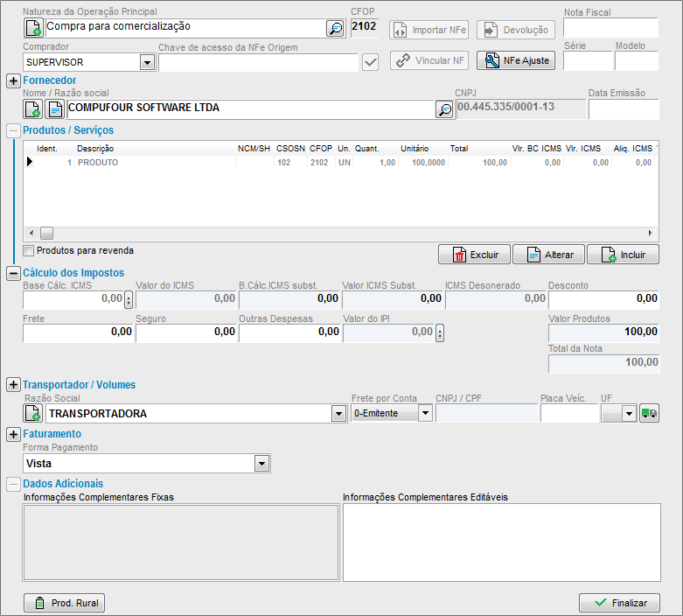Click the Finalizar button
This screenshot has width=683, height=616.
coord(619,603)
